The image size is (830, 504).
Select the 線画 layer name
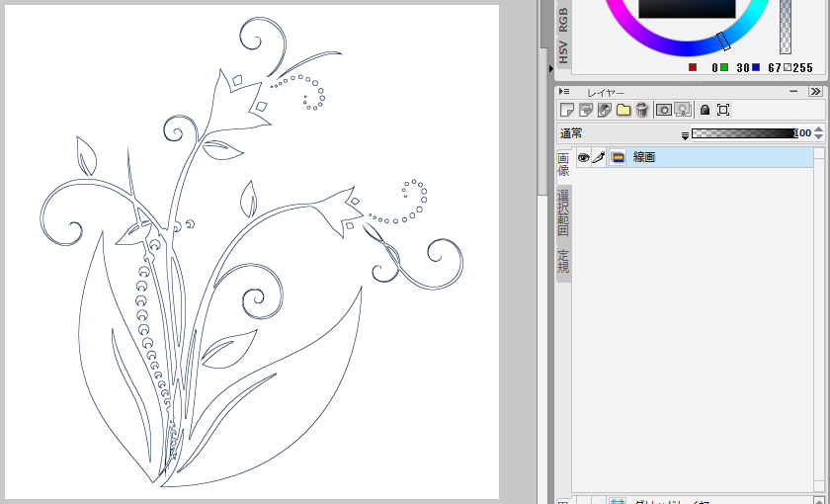click(644, 157)
